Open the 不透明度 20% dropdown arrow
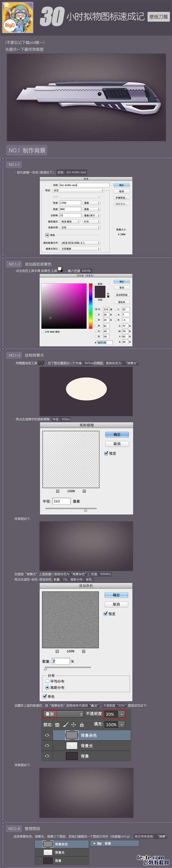Viewport: 172px width, 868px height. point(121,714)
